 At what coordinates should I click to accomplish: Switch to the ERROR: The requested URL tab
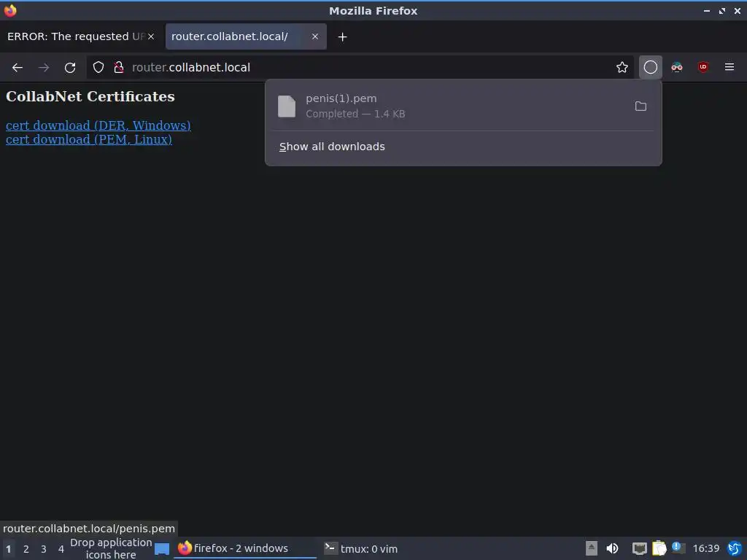coord(75,36)
